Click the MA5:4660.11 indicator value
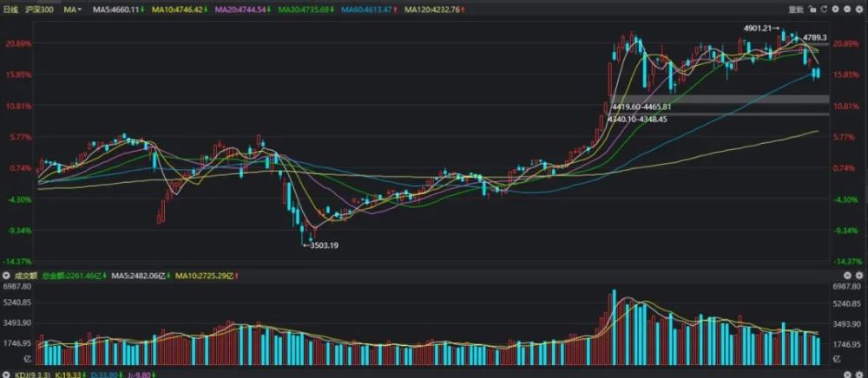 [x=115, y=9]
